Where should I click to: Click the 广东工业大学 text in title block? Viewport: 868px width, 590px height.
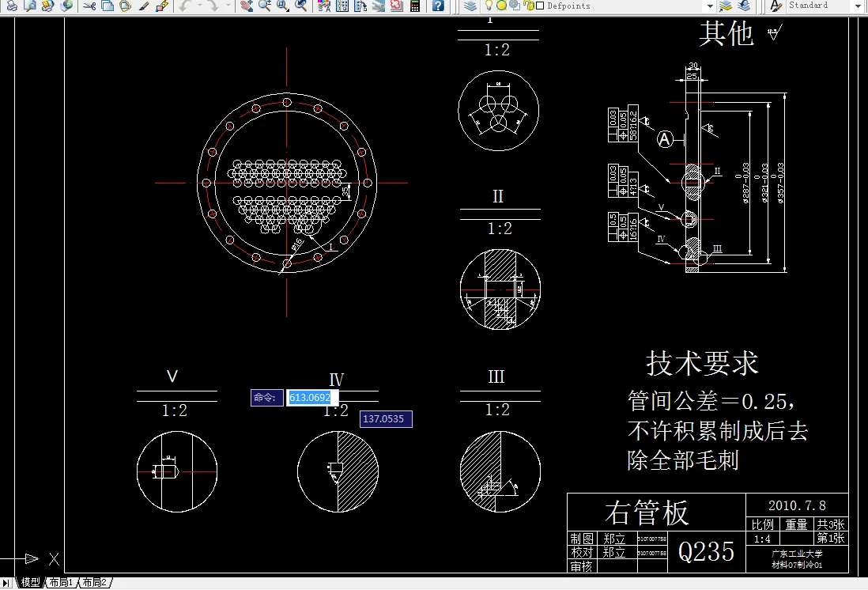click(x=797, y=554)
